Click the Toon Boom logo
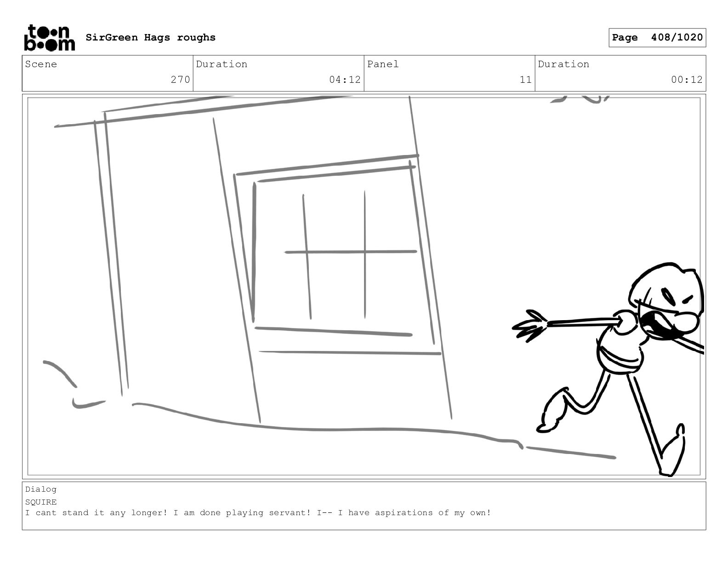The height and width of the screenshot is (563, 728). 49,38
